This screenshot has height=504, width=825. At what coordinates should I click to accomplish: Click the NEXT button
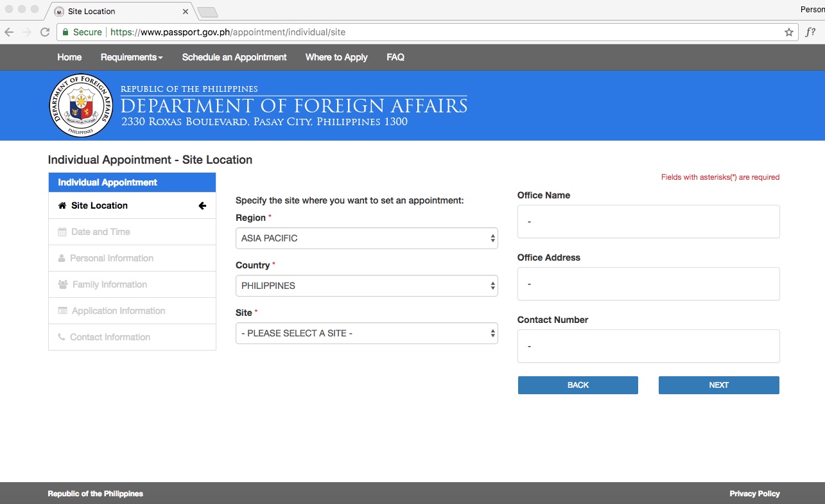pos(718,385)
